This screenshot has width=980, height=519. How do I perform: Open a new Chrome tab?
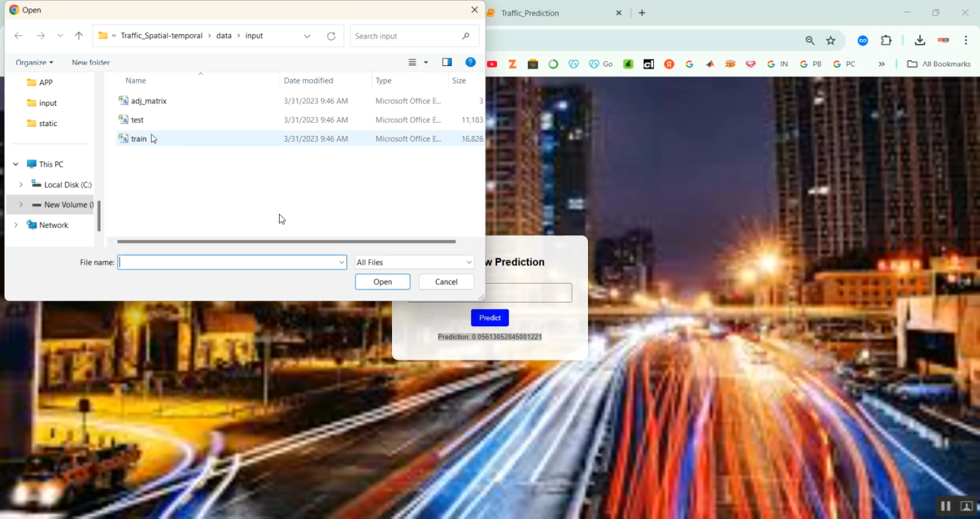(642, 13)
